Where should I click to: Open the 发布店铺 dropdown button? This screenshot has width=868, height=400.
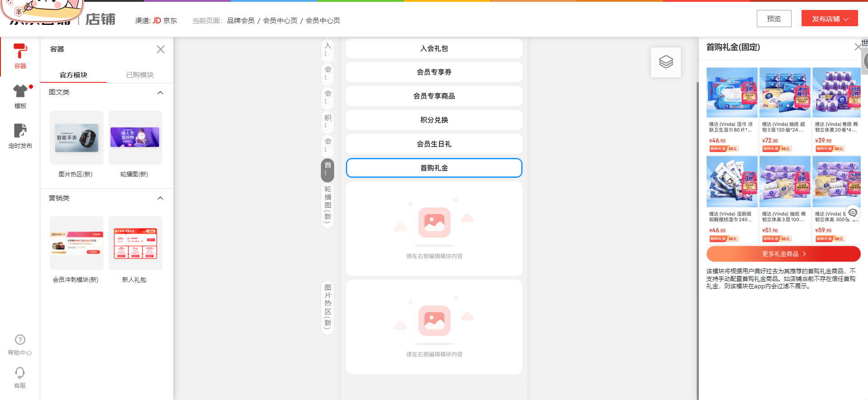pos(829,19)
